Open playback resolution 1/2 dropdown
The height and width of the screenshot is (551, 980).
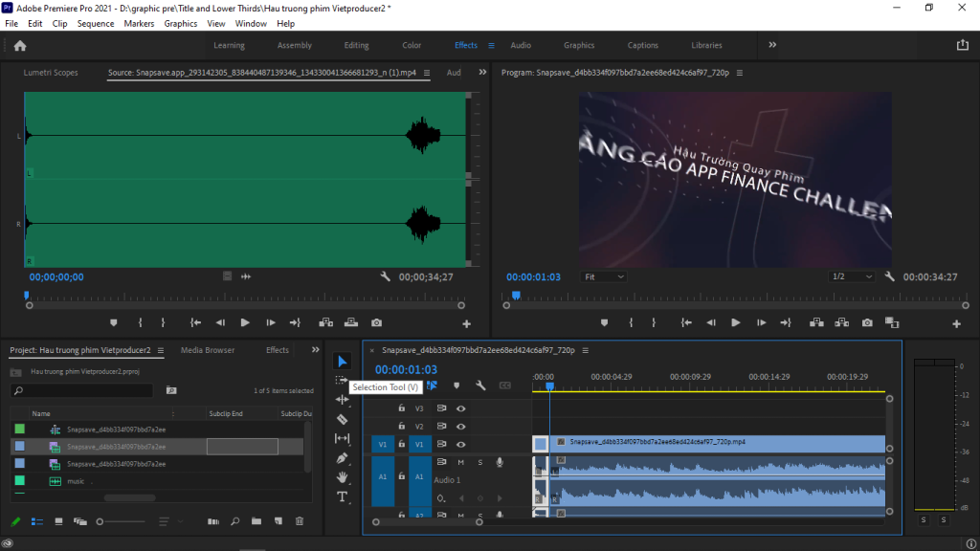tap(852, 276)
